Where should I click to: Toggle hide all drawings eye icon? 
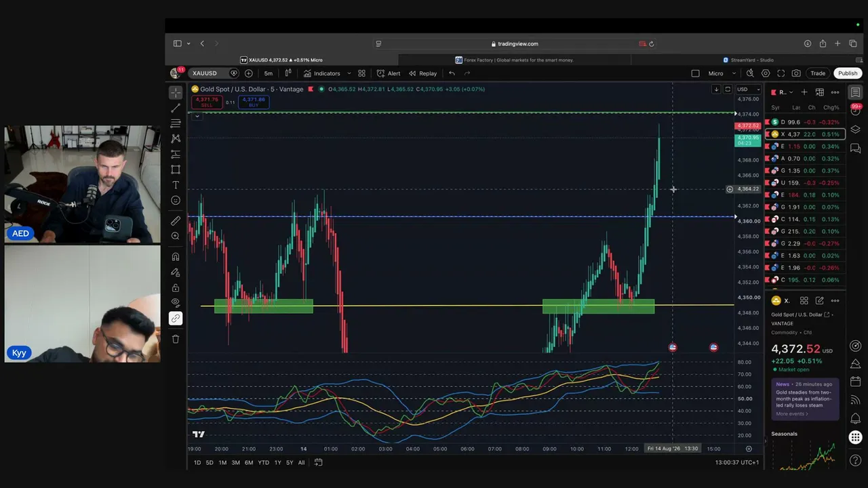point(176,303)
